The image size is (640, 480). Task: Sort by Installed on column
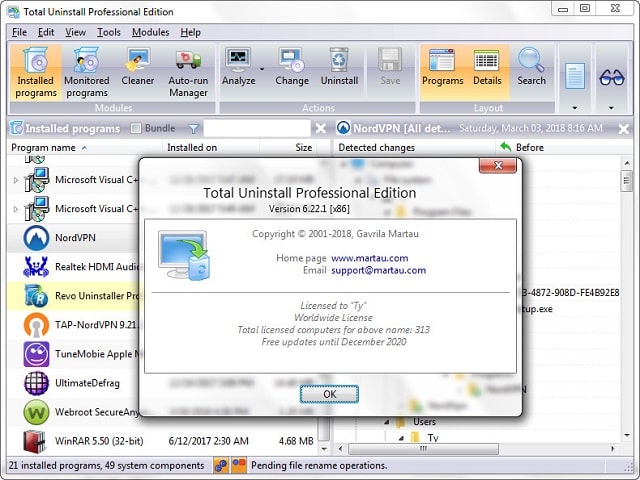click(x=211, y=147)
